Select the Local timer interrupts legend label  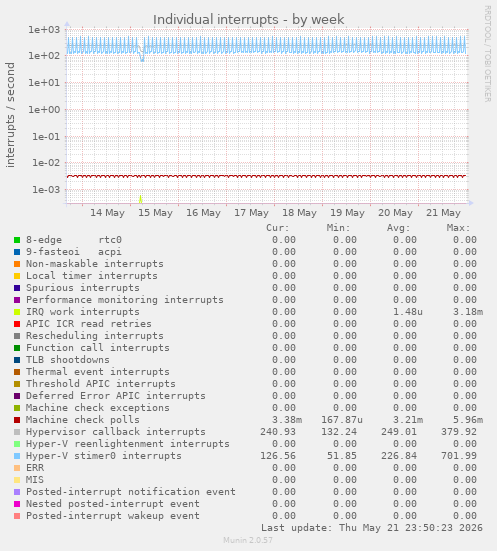92,276
